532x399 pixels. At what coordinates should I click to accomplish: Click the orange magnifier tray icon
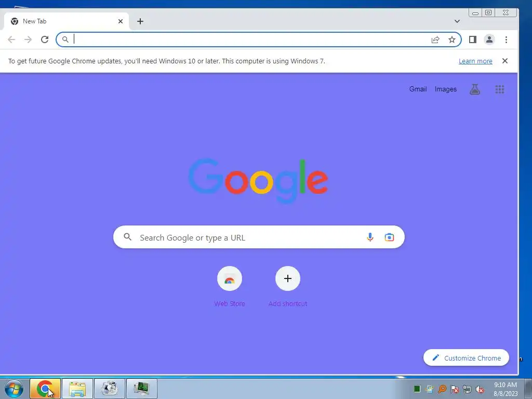(442, 389)
